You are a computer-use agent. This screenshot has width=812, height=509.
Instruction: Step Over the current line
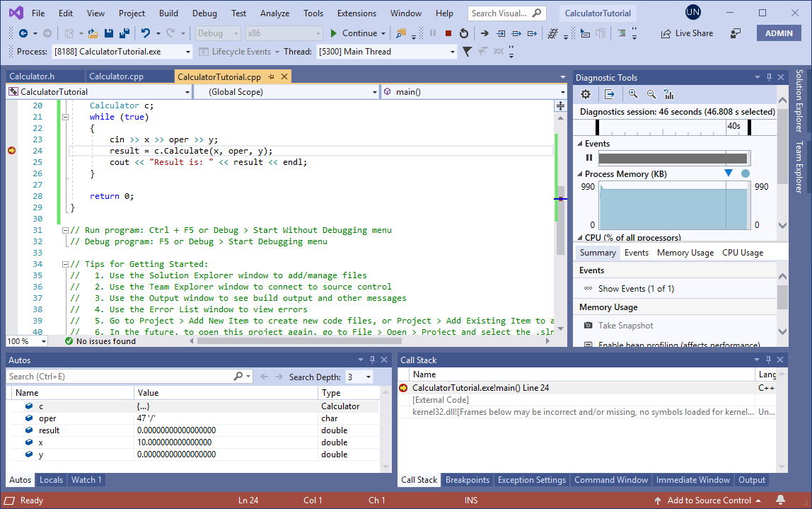pos(517,33)
